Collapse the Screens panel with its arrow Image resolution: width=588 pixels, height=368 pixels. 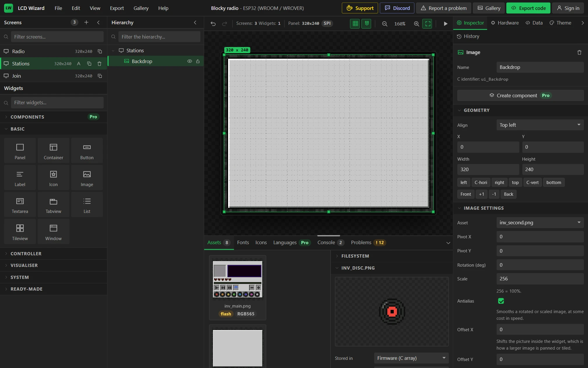99,22
